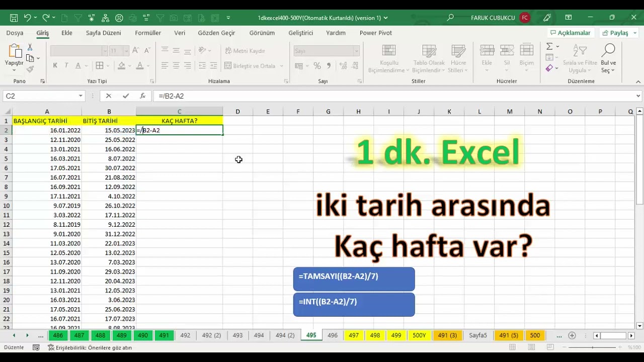This screenshot has height=362, width=644.
Task: Click Erişilebilirlik: Önerilere göz atın in status bar
Action: point(90,347)
